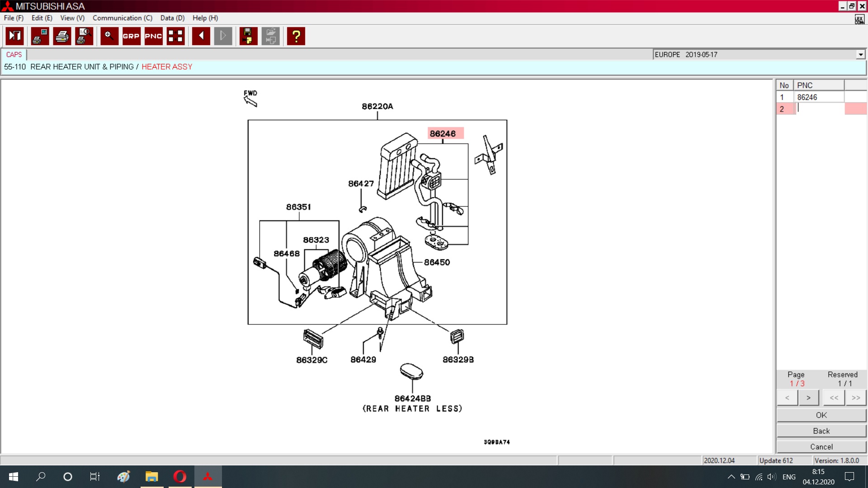Click the yellow question mark help icon
This screenshot has height=488, width=868.
pyautogui.click(x=296, y=36)
